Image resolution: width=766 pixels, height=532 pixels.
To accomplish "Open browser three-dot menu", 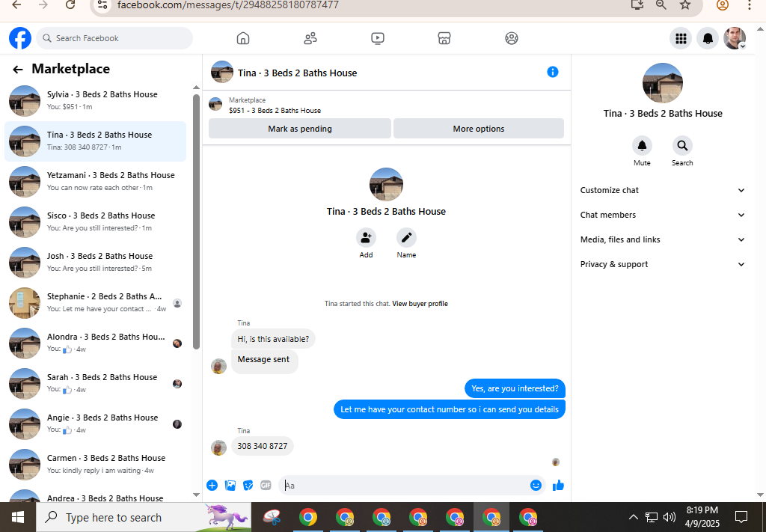I will tap(750, 5).
